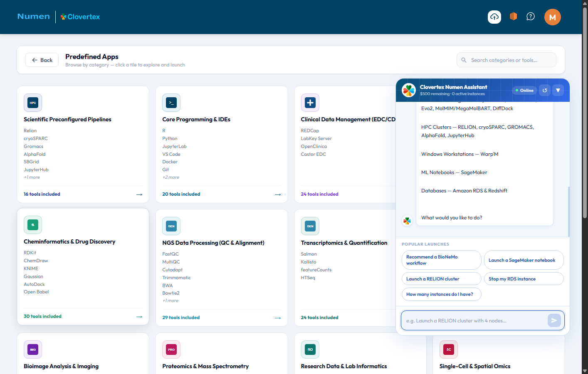The image size is (588, 374).
Task: Click the terminal icon on Core Programming tile
Action: click(x=171, y=103)
